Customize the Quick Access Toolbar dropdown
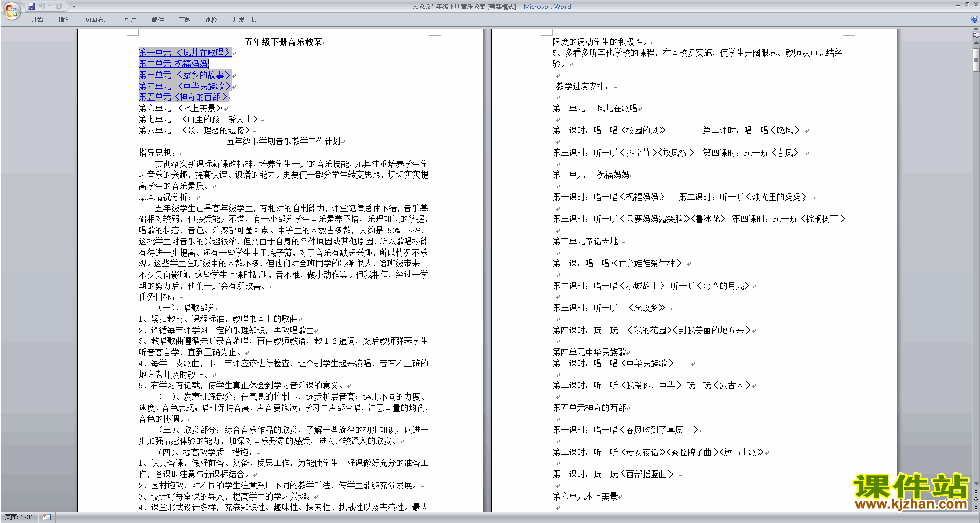This screenshot has width=980, height=523. (x=73, y=6)
